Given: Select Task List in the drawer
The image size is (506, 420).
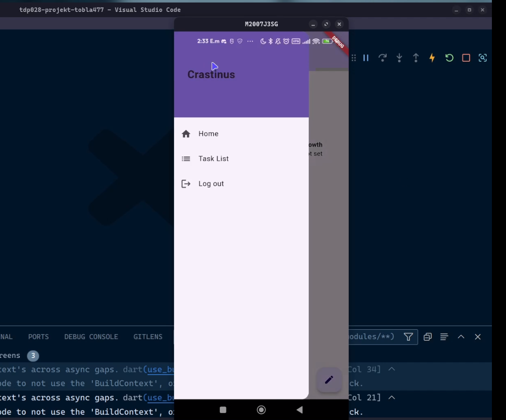Looking at the screenshot, I should click(214, 159).
